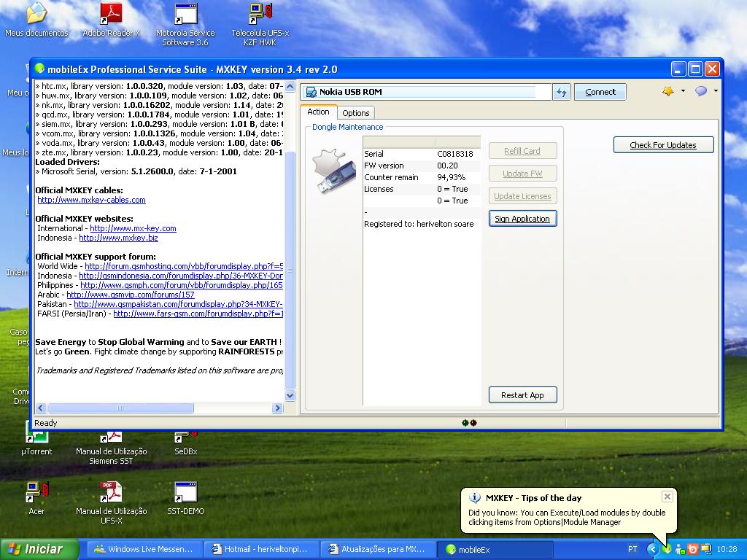This screenshot has width=747, height=560.
Task: Open the International mx-key.com link
Action: click(133, 228)
